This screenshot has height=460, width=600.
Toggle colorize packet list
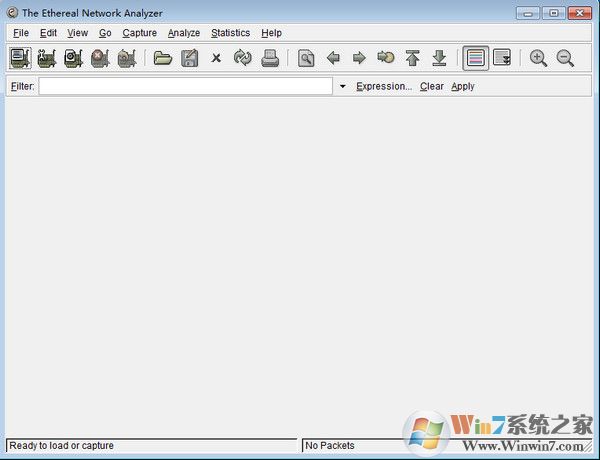click(476, 58)
